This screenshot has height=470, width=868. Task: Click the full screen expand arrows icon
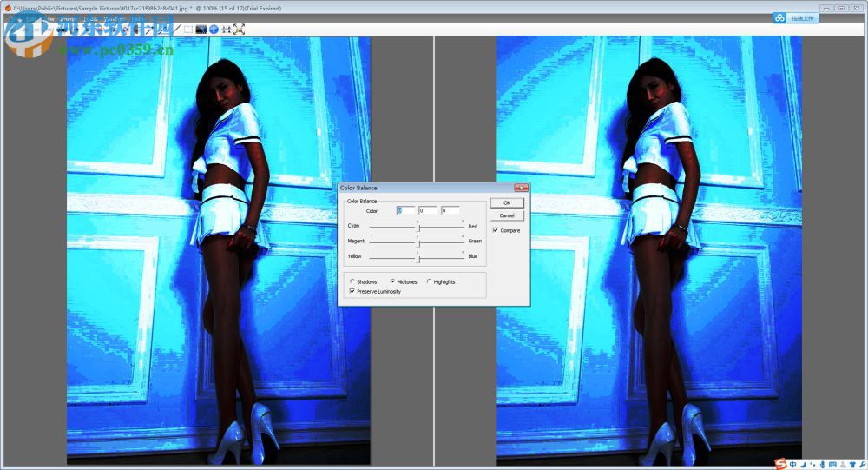[240, 29]
